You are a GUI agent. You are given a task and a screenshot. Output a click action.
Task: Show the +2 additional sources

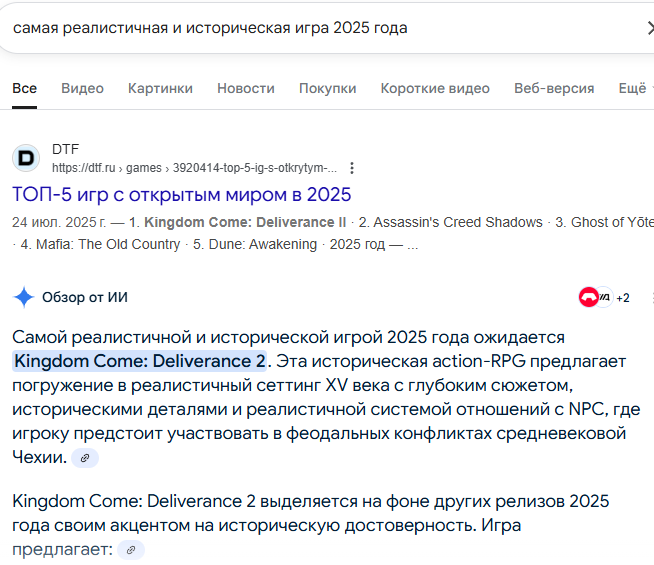click(x=623, y=298)
